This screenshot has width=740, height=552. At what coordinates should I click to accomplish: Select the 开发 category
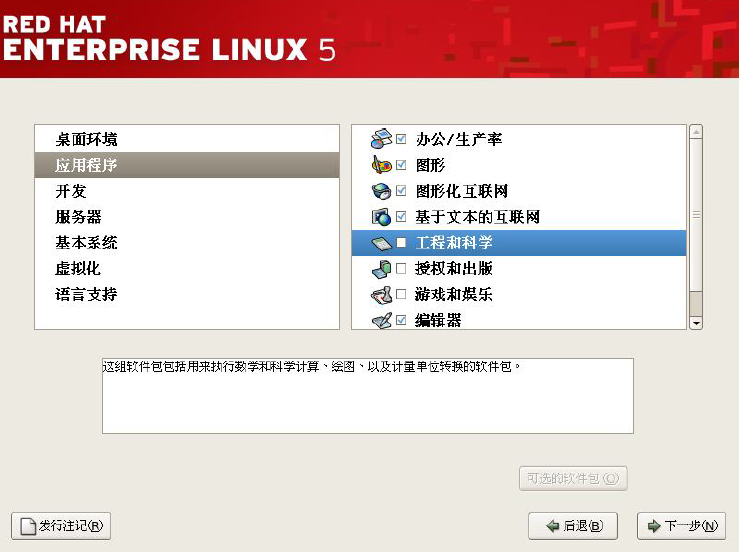[187, 191]
